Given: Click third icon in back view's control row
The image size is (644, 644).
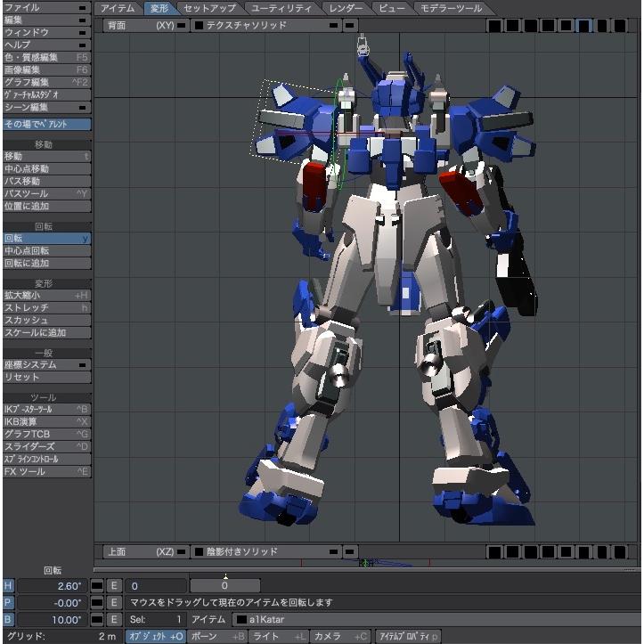Looking at the screenshot, I should pyautogui.click(x=530, y=26).
